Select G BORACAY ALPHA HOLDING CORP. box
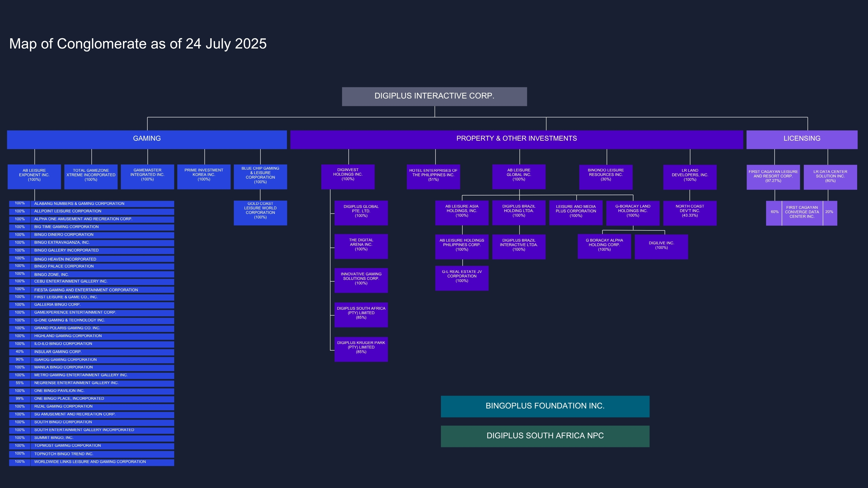Screen dimensions: 868x488 pyautogui.click(x=605, y=246)
